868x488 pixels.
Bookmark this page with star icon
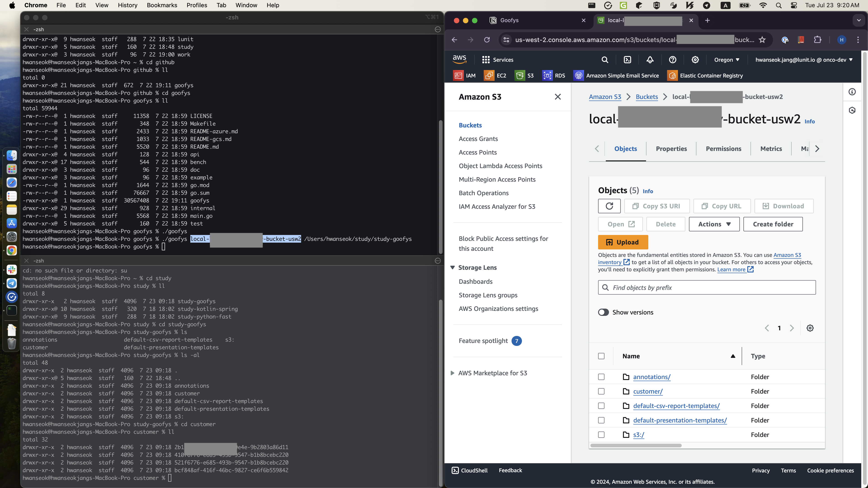click(x=762, y=40)
